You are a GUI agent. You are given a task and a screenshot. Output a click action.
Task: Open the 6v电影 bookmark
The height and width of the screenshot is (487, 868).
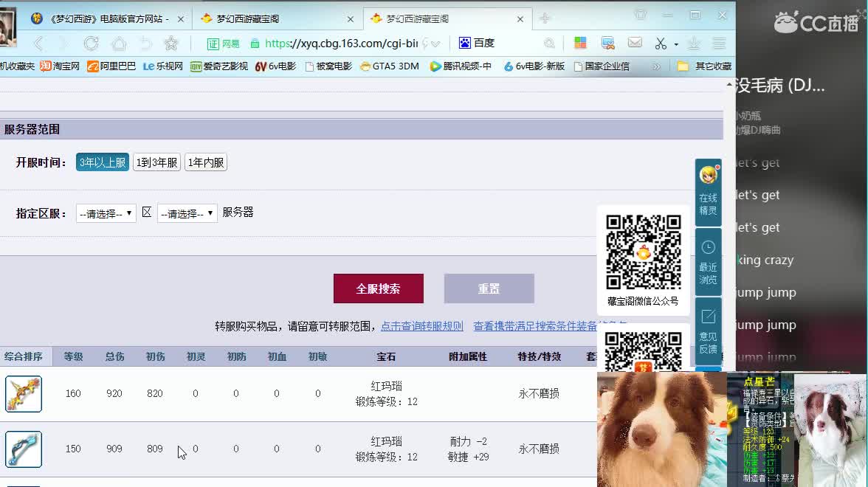[x=276, y=66]
